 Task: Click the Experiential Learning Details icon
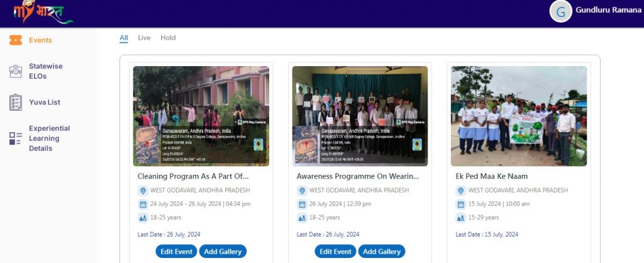[x=16, y=138]
